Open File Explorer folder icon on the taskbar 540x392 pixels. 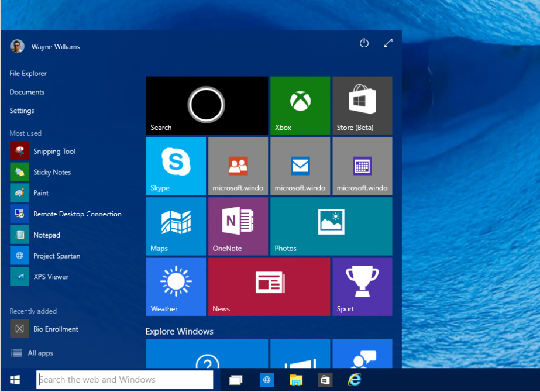[296, 380]
